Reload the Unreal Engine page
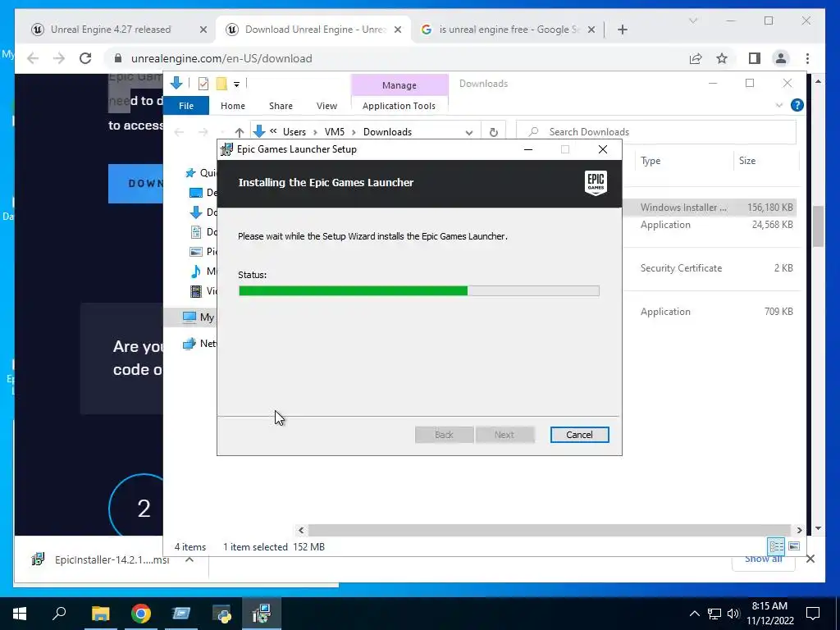 85,58
